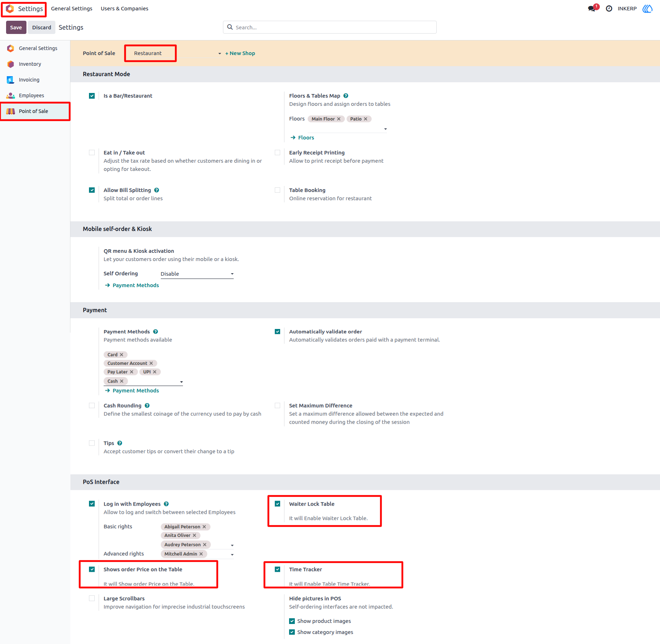Click the Allow Bill Splitting help icon
660x644 pixels.
coord(157,190)
